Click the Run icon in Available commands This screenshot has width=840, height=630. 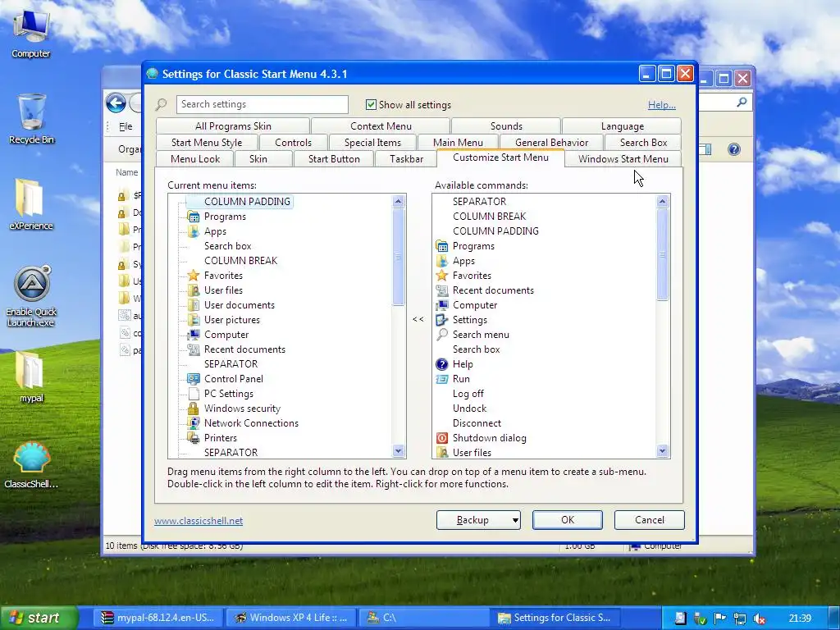click(442, 379)
